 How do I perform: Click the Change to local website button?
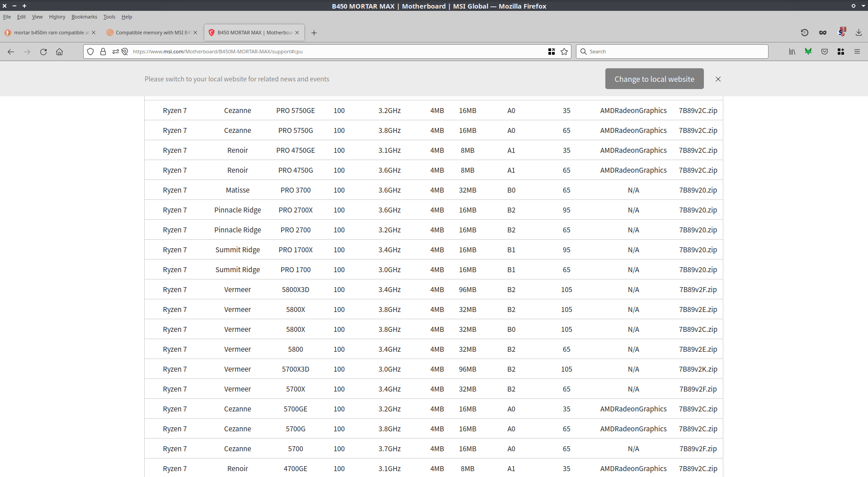[x=654, y=79]
